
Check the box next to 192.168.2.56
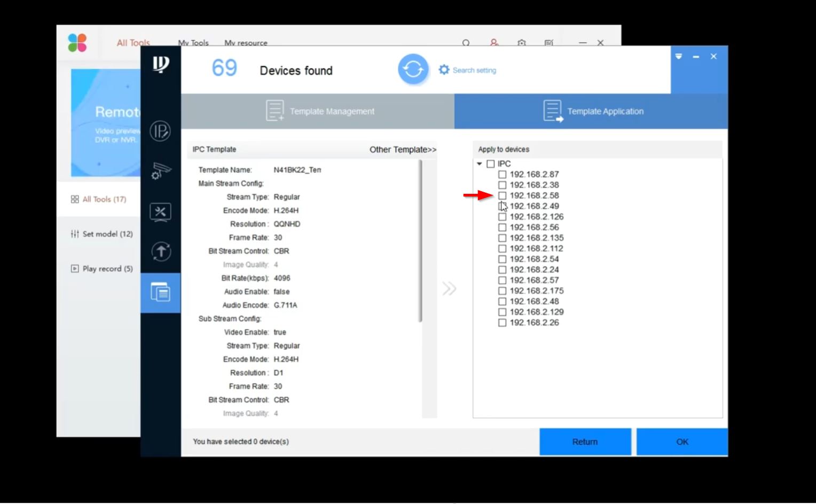pyautogui.click(x=502, y=227)
